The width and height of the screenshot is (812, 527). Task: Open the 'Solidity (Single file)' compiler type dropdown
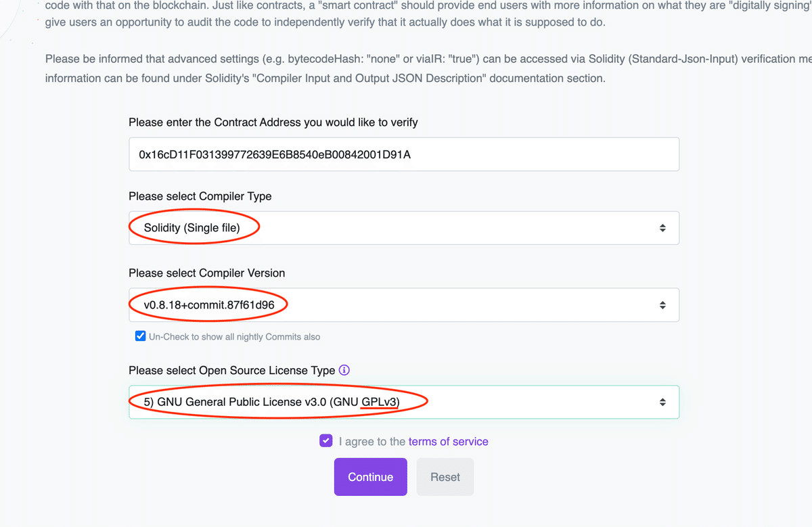pyautogui.click(x=404, y=228)
